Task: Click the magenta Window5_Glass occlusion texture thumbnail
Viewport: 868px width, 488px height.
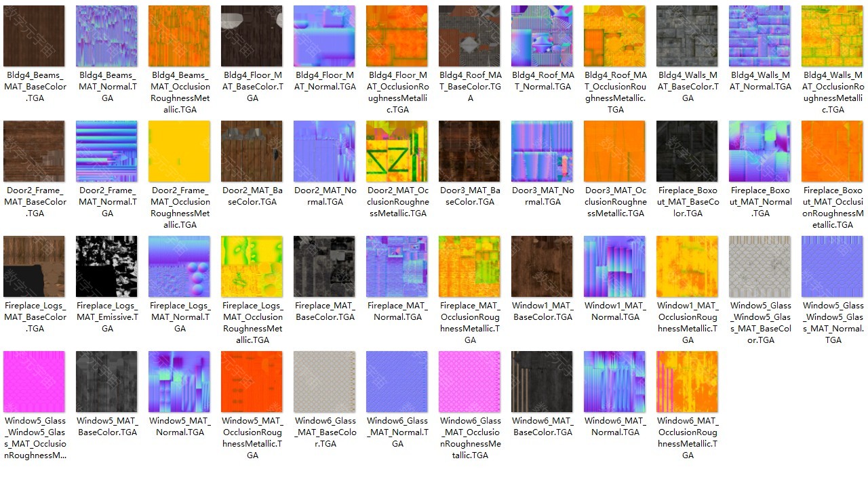Action: tap(35, 382)
